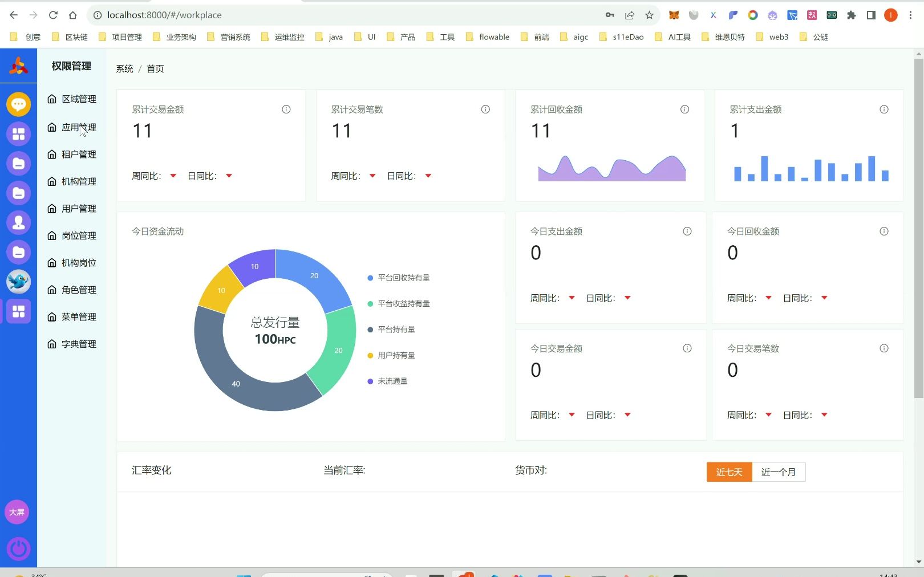This screenshot has height=577, width=924.
Task: Open the 运维监控 bookmark folder
Action: (283, 37)
